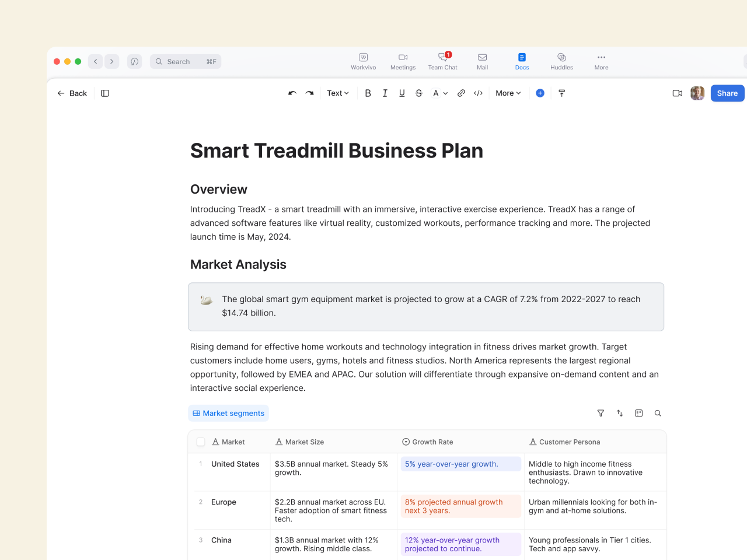Toggle strikethrough formatting
This screenshot has height=560, width=747.
[418, 93]
